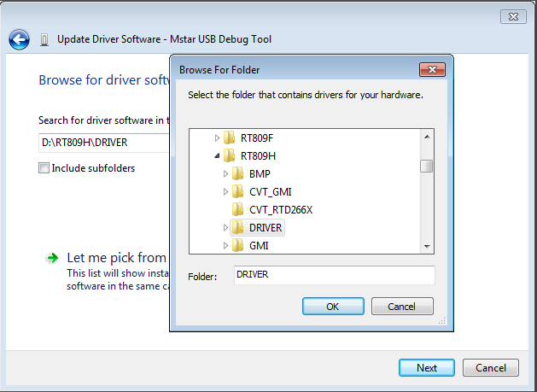Image resolution: width=537 pixels, height=392 pixels.
Task: Click OK in Browse For Folder
Action: click(x=333, y=306)
